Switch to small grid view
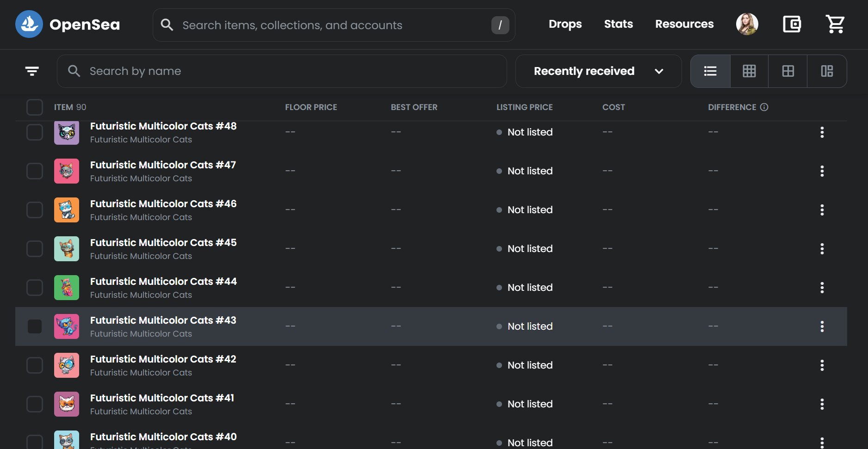 (749, 71)
